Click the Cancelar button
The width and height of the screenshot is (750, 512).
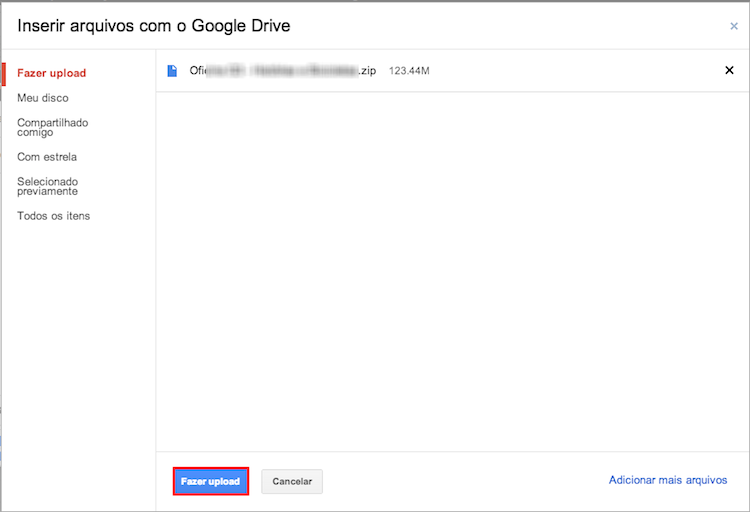292,481
